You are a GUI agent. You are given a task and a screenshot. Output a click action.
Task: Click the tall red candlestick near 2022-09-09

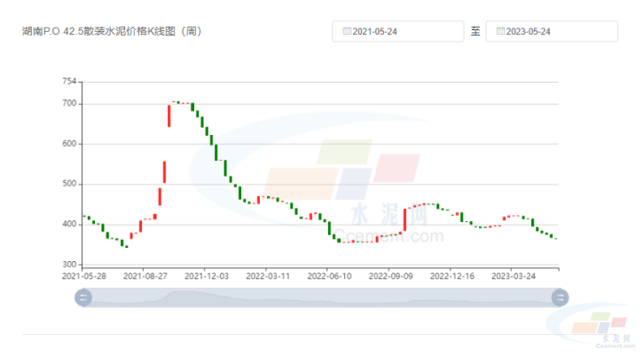(404, 220)
